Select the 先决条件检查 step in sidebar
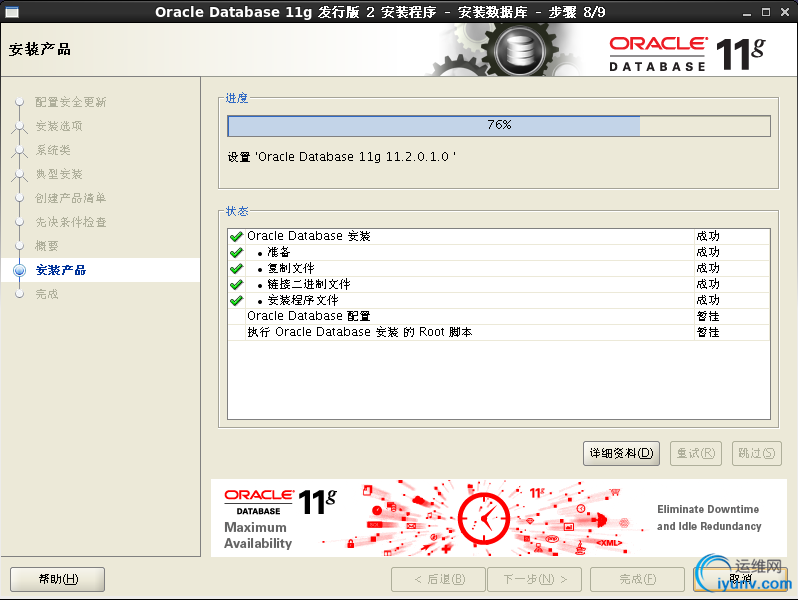The width and height of the screenshot is (798, 600). point(70,222)
